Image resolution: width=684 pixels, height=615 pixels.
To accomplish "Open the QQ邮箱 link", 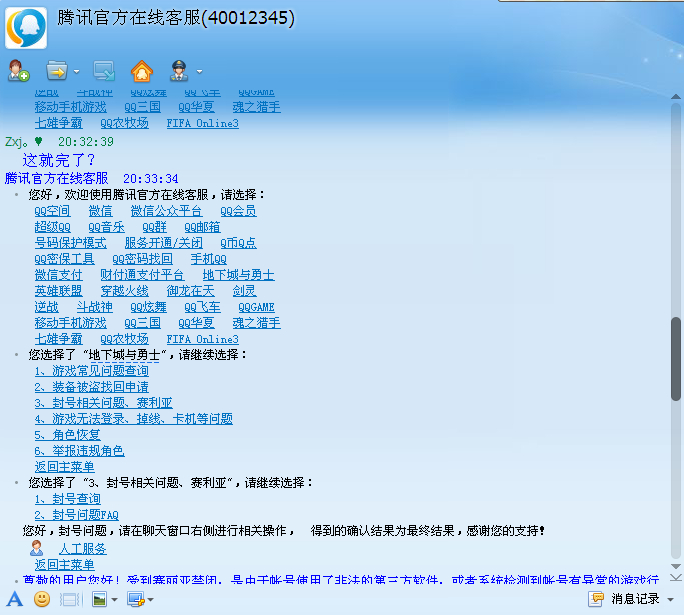I will [x=202, y=227].
